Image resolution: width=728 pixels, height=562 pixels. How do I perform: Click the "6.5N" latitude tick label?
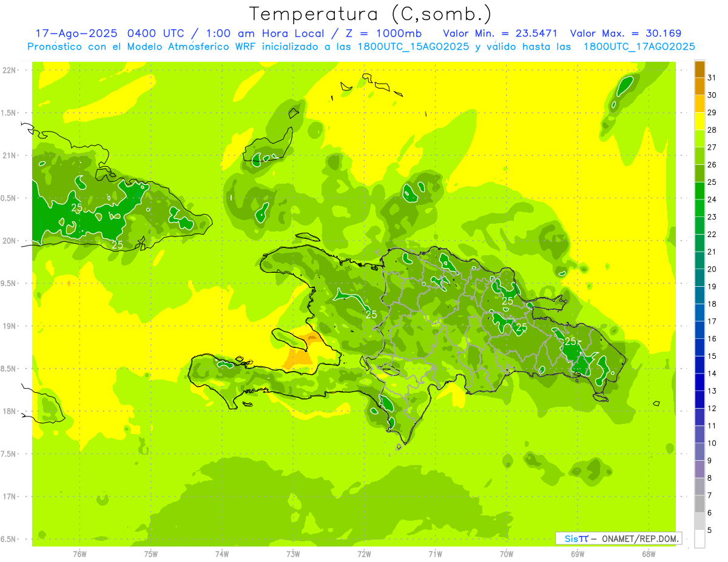(x=10, y=539)
